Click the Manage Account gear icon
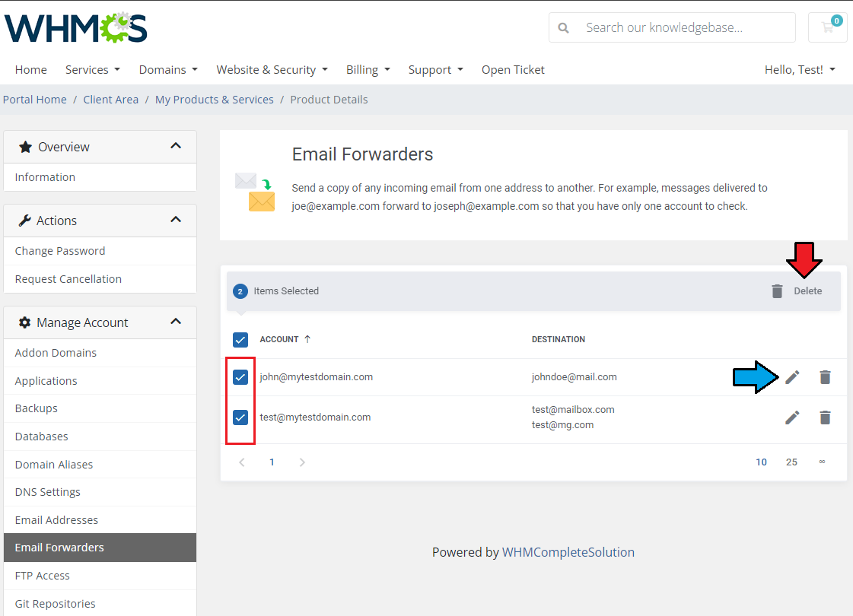This screenshot has height=616, width=853. [x=24, y=322]
